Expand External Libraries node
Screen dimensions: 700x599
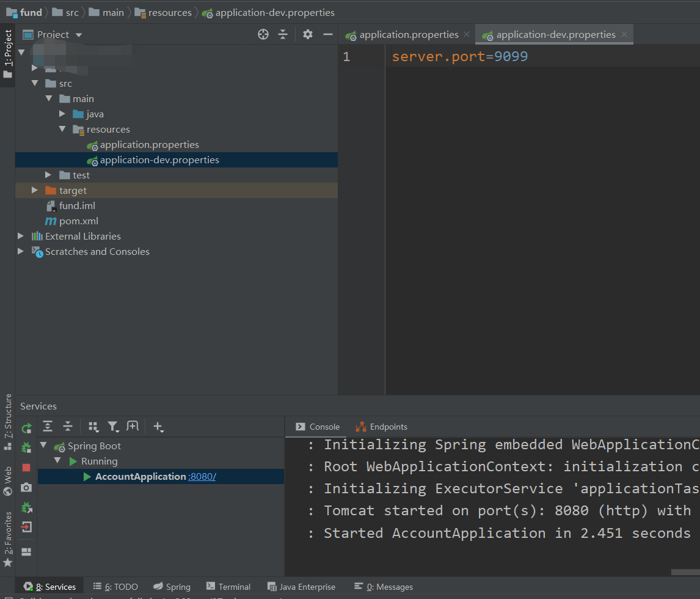21,236
